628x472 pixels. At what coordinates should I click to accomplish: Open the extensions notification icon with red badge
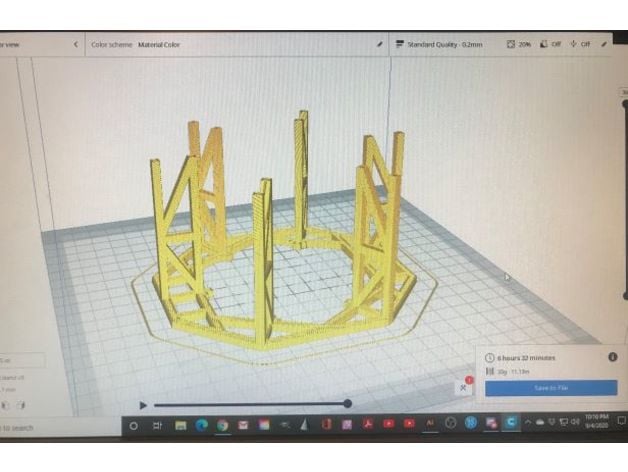(465, 386)
